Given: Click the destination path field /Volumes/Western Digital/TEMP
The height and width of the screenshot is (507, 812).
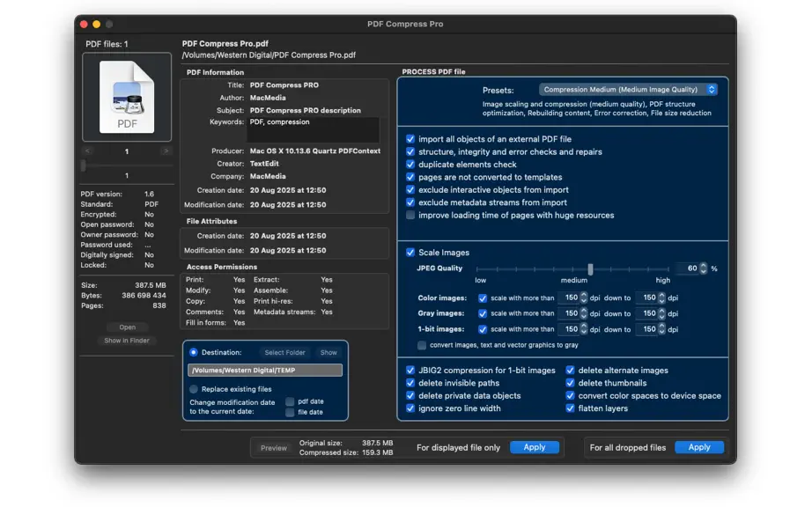Looking at the screenshot, I should [x=265, y=370].
